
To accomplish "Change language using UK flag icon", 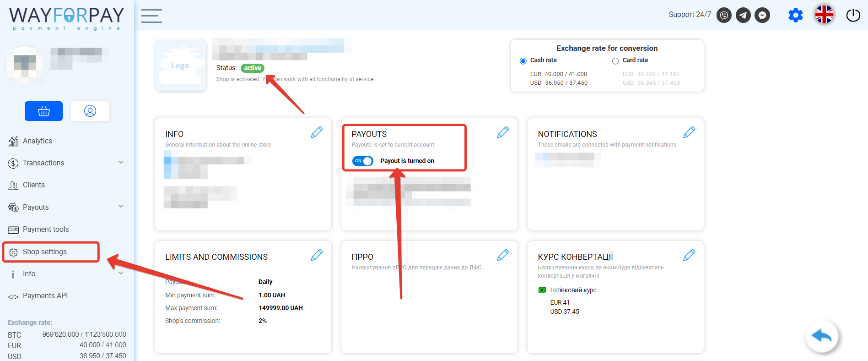I will (x=824, y=15).
